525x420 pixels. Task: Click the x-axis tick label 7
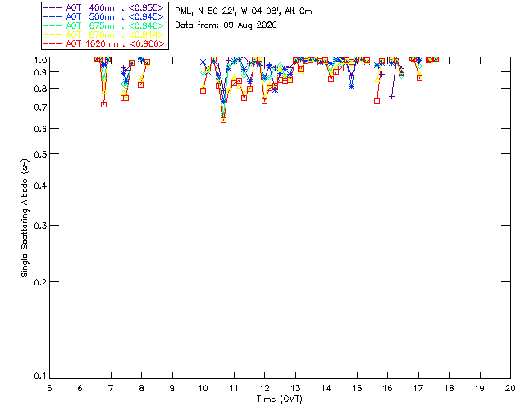111,388
